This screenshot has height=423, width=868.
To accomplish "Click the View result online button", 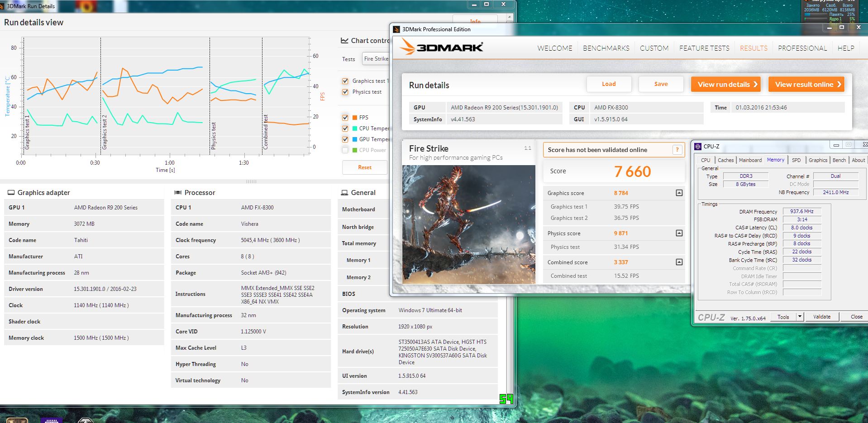I will pyautogui.click(x=806, y=84).
